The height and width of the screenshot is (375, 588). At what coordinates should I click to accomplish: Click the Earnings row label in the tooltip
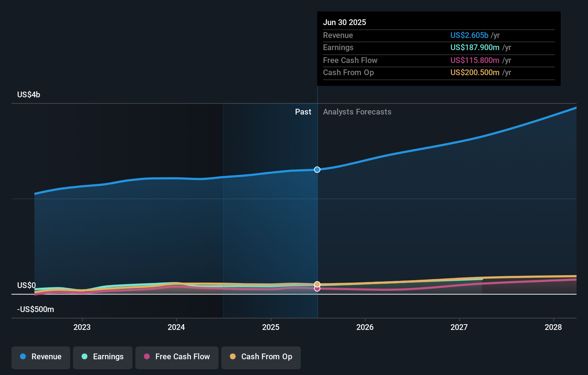pos(338,47)
